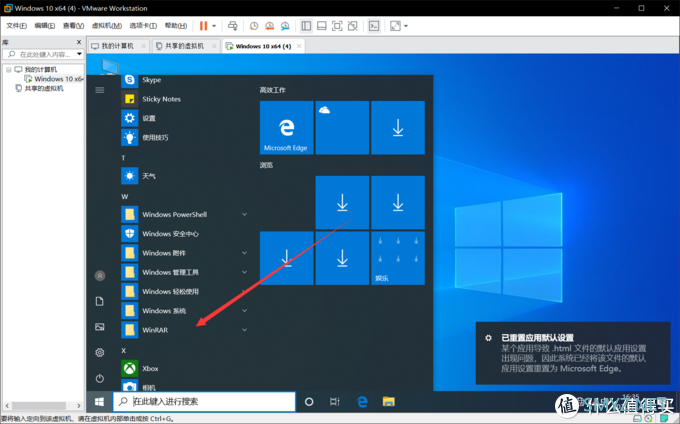Viewport: 680px width, 424px height.
Task: Click the user account icon in start sidebar
Action: point(100,276)
